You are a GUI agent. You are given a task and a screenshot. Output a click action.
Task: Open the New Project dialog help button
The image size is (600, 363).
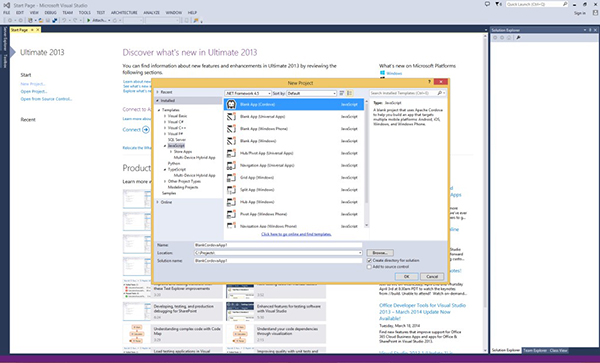click(x=429, y=82)
